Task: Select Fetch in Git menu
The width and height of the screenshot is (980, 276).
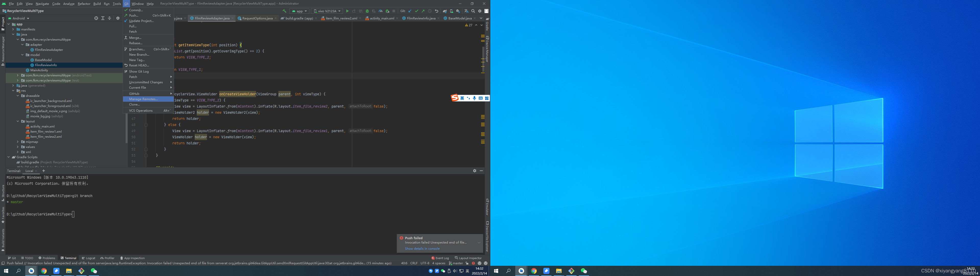Action: 148,32
